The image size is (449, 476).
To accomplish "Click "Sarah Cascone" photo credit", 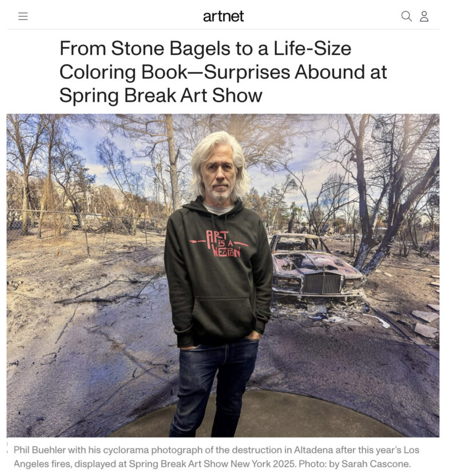I will pos(376,464).
